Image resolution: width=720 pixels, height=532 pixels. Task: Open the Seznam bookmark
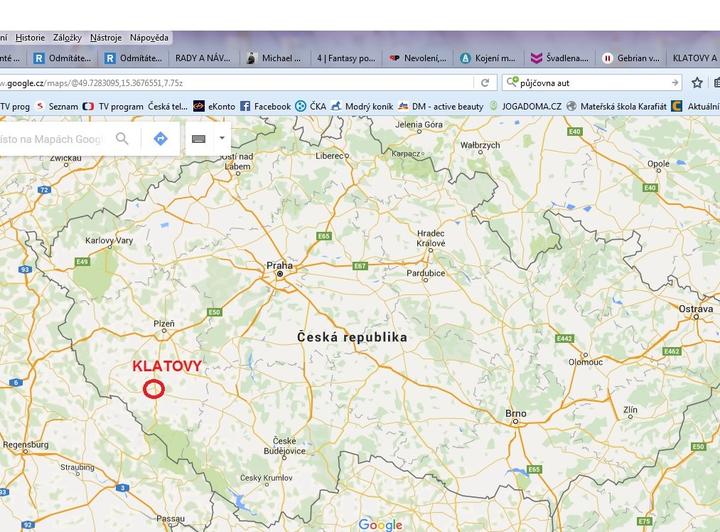pyautogui.click(x=56, y=106)
